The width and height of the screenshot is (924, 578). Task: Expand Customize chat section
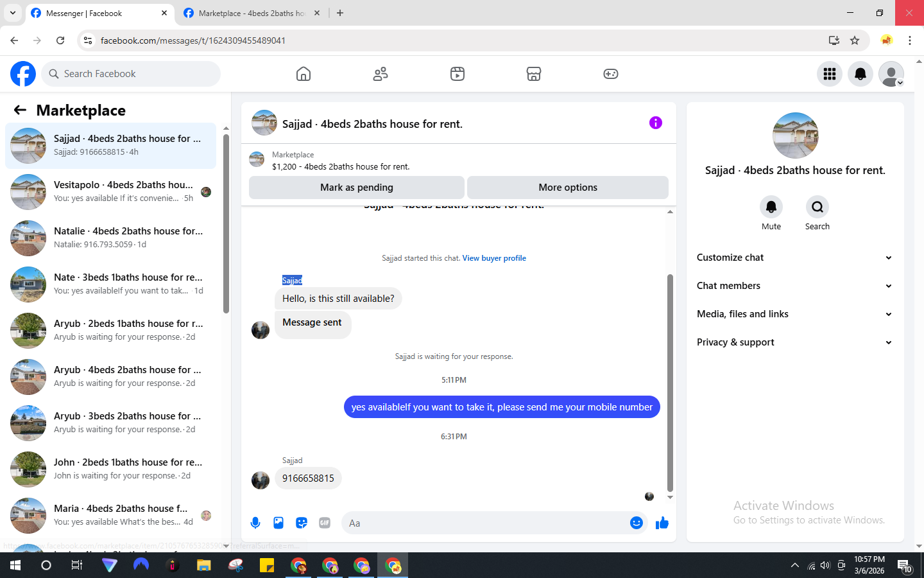point(794,258)
